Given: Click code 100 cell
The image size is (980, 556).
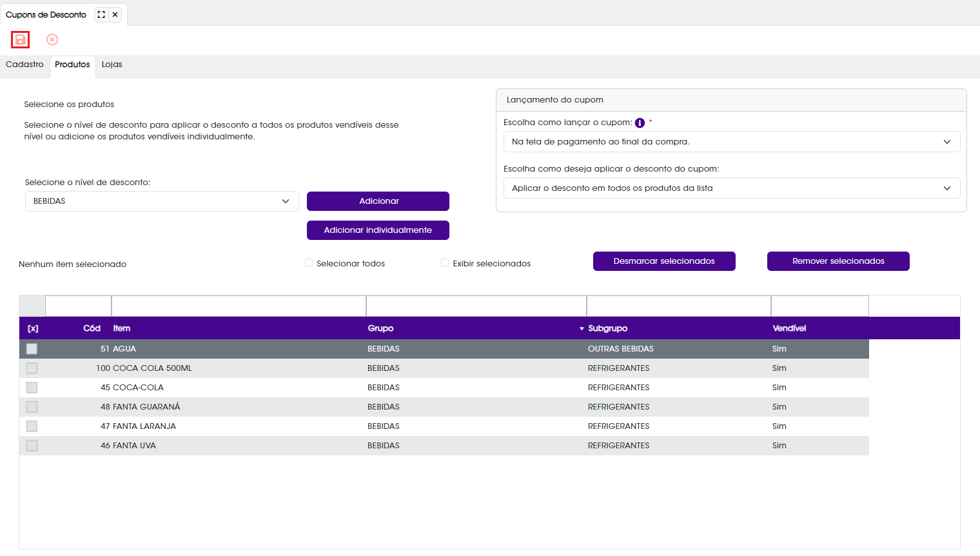Looking at the screenshot, I should 103,368.
